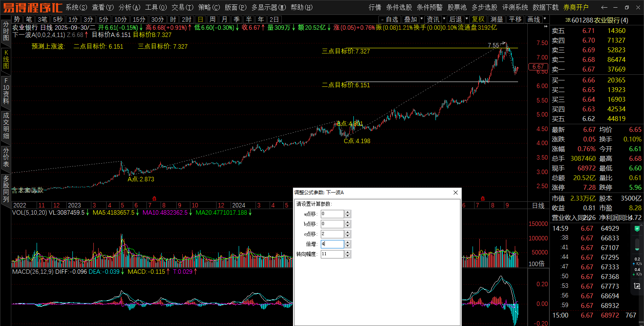Screen dimensions: 644x326
Task: Click the 券商开户 link
Action: click(576, 7)
